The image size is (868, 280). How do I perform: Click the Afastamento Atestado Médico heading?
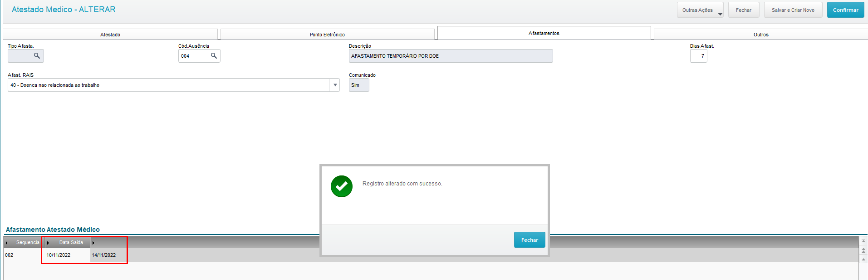coord(53,230)
